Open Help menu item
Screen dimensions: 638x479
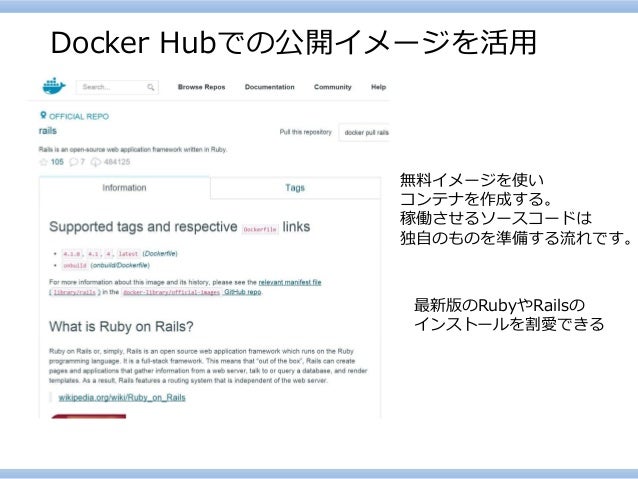click(x=378, y=87)
